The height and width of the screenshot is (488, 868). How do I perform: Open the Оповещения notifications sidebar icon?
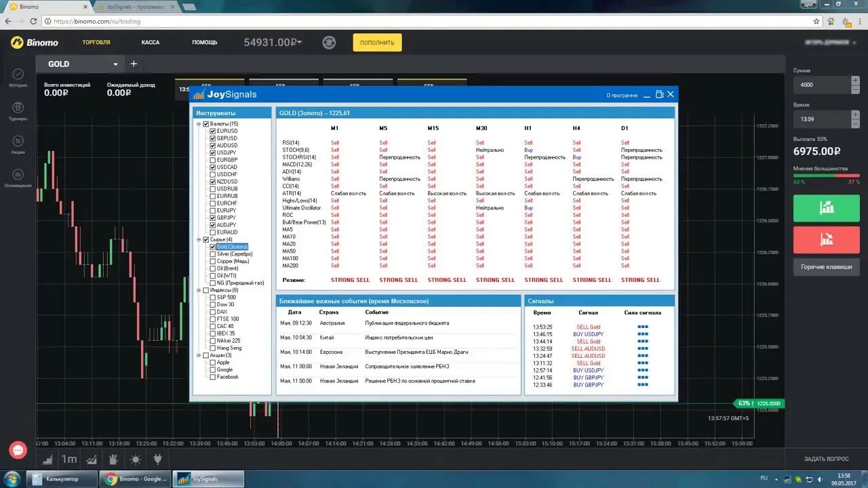pyautogui.click(x=18, y=178)
